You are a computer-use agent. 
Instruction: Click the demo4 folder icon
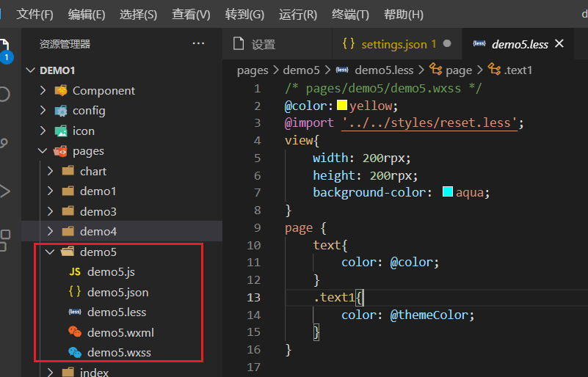point(68,231)
